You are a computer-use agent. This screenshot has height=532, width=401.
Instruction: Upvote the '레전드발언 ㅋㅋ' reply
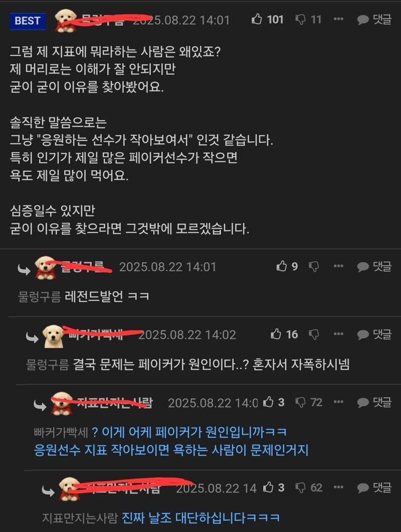pos(282,267)
